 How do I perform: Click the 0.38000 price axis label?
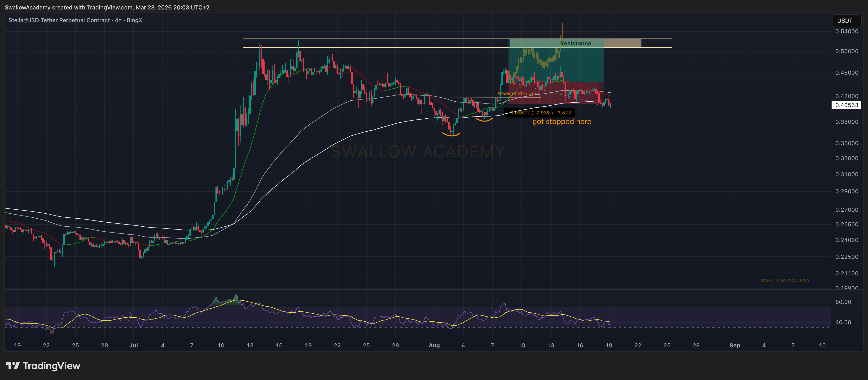pyautogui.click(x=847, y=122)
